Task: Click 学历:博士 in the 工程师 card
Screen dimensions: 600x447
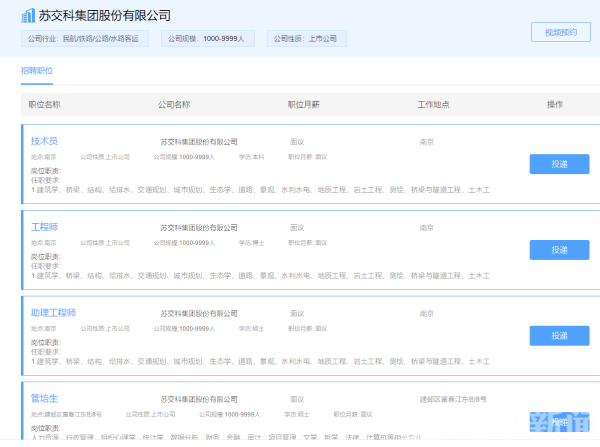Action: coord(251,243)
